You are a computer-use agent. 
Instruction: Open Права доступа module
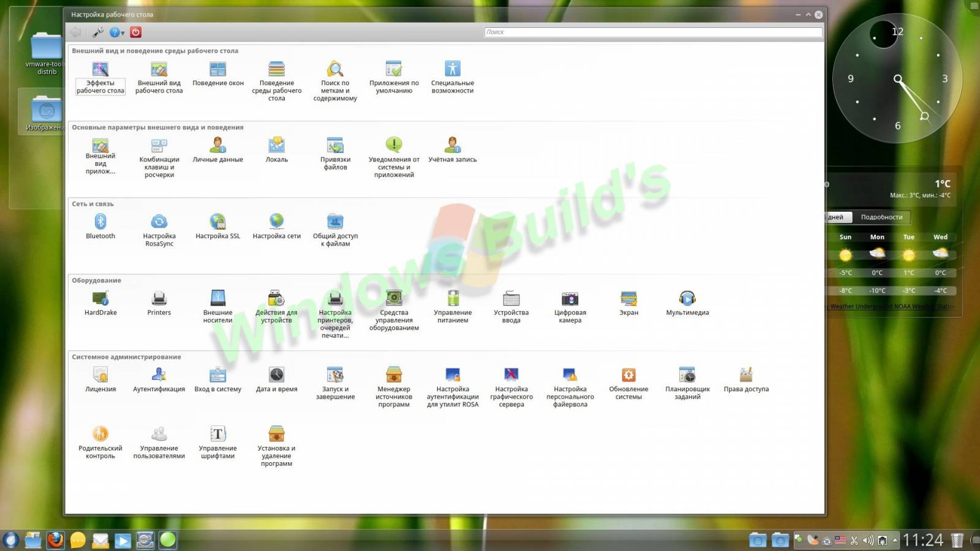click(x=746, y=380)
